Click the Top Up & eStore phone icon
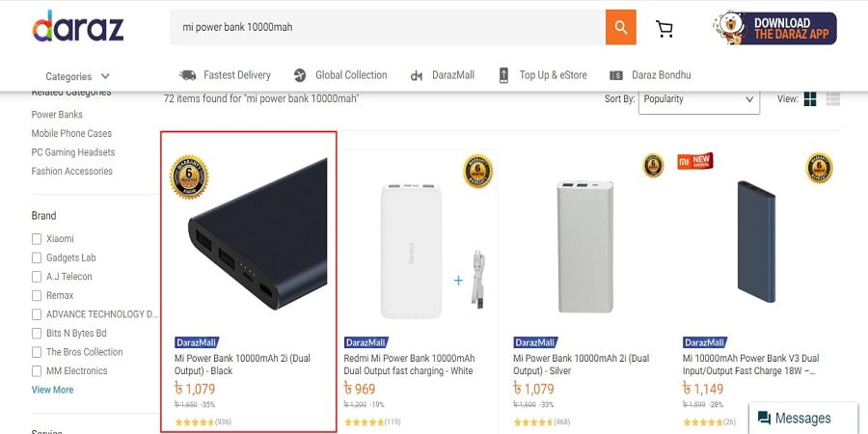This screenshot has width=868, height=434. (x=503, y=75)
